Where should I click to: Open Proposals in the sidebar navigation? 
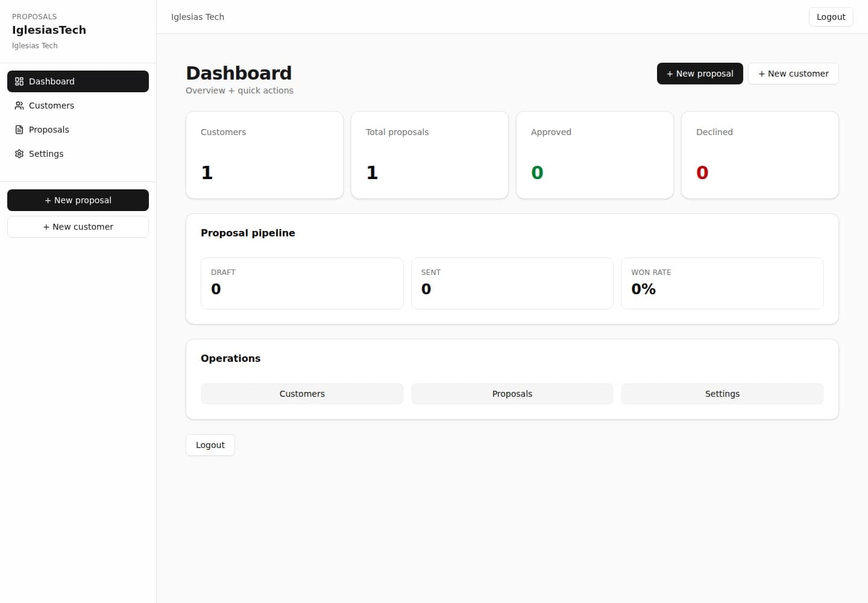(x=78, y=130)
